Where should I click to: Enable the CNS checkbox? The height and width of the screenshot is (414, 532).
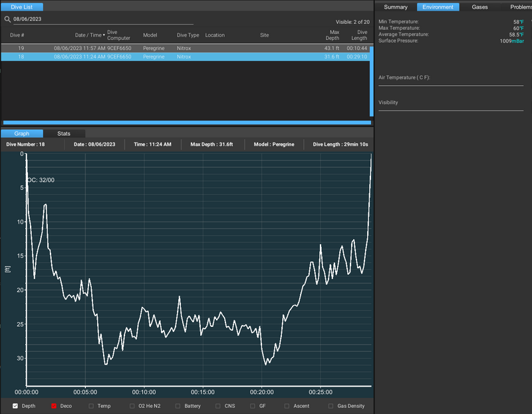click(x=218, y=405)
